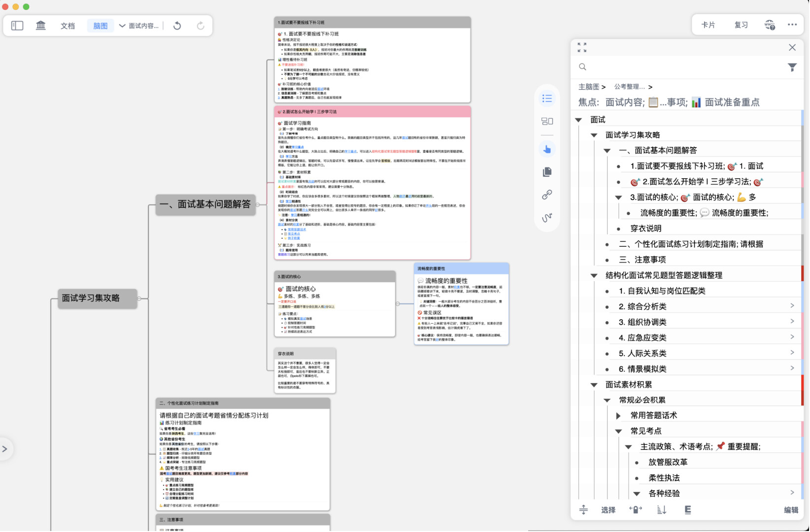Select the freehand squiggle drawing tool
The image size is (810, 532).
[x=547, y=217]
